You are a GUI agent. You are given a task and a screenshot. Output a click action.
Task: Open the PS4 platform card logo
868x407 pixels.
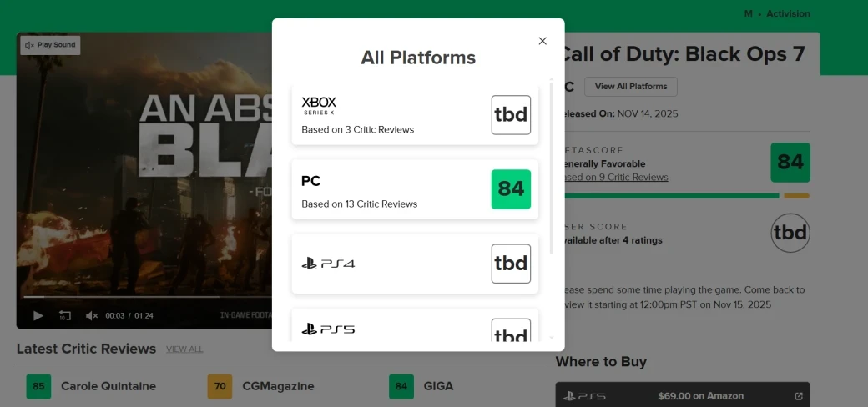[x=328, y=264]
